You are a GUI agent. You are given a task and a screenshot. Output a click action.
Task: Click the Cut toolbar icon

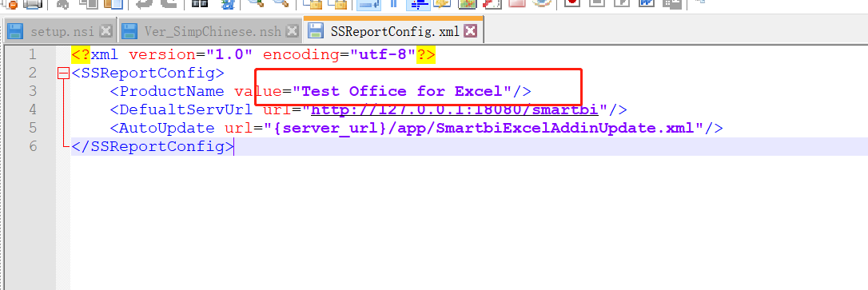click(x=62, y=4)
